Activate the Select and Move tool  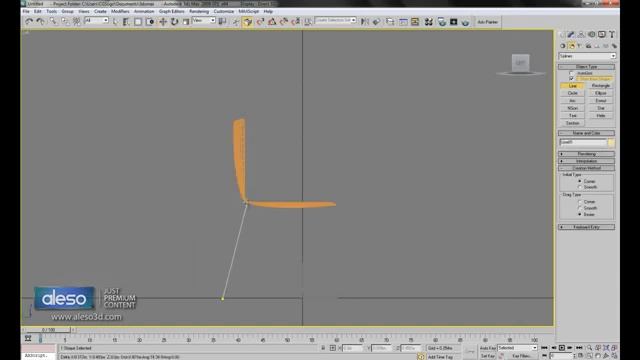[163, 22]
